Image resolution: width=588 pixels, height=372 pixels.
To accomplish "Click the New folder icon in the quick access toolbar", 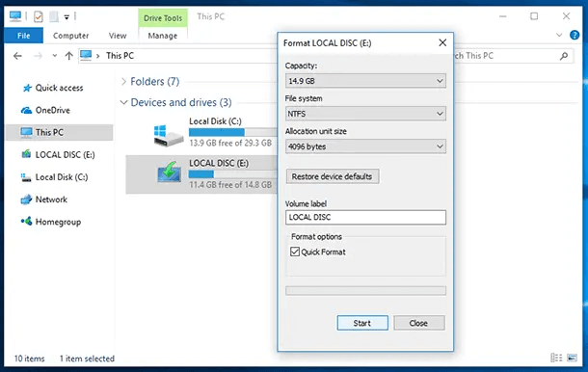I will tap(54, 16).
